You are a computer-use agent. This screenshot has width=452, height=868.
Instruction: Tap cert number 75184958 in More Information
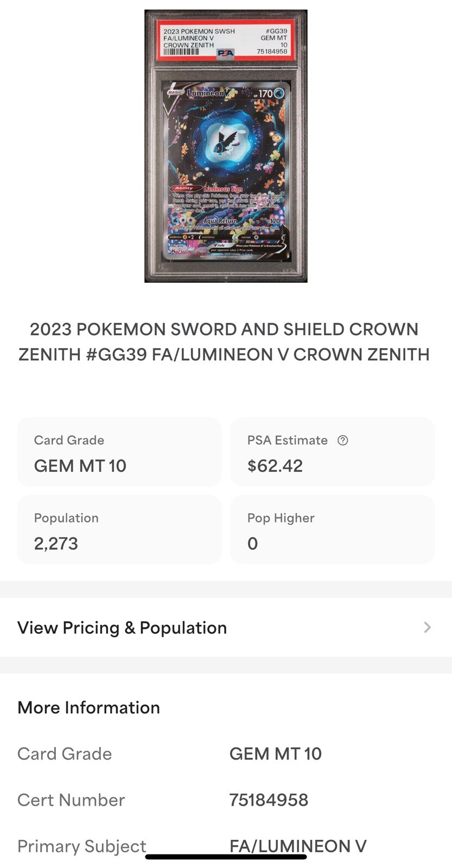[x=269, y=800]
